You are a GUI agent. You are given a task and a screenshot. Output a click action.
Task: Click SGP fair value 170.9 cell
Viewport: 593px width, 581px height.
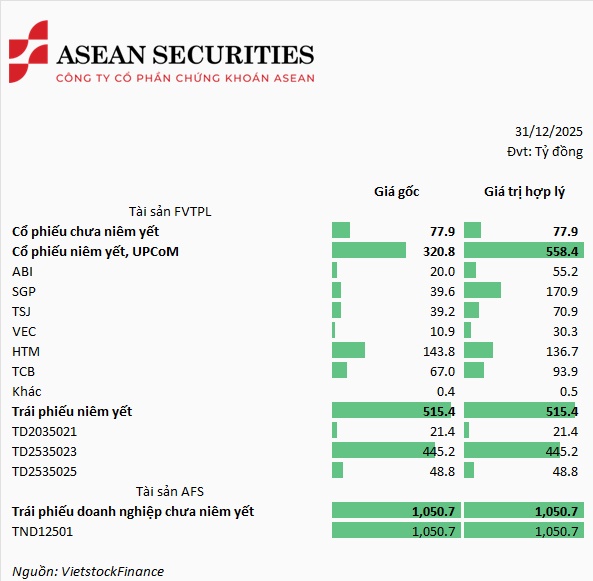pyautogui.click(x=562, y=291)
